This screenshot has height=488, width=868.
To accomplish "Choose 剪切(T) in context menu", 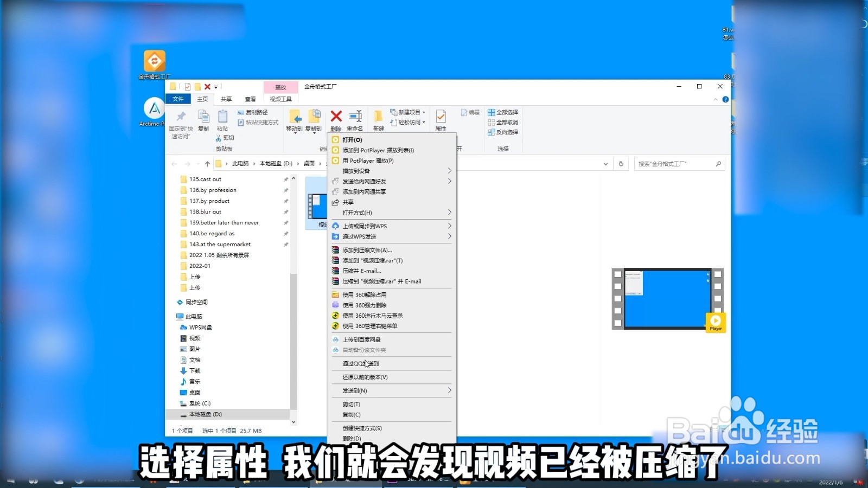I will coord(391,404).
